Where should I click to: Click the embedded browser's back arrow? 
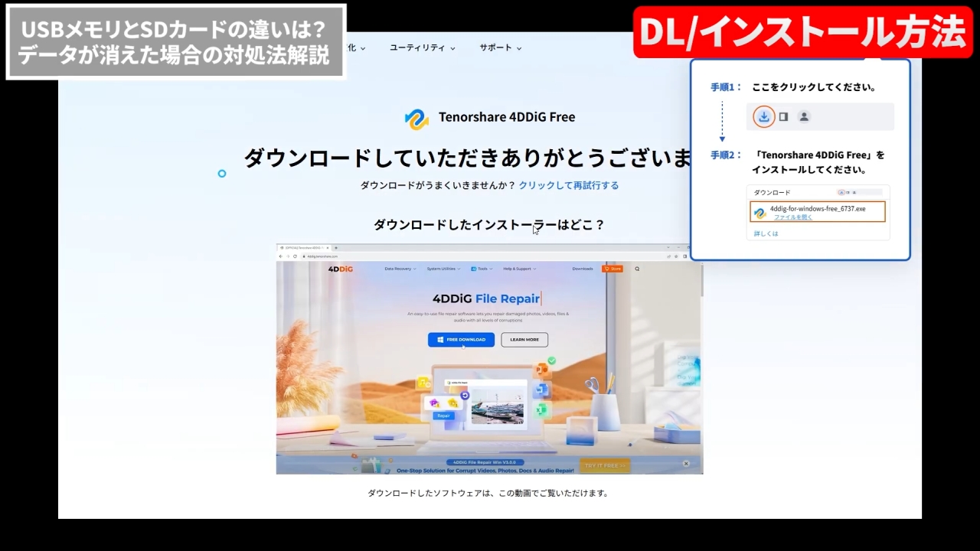tap(280, 256)
